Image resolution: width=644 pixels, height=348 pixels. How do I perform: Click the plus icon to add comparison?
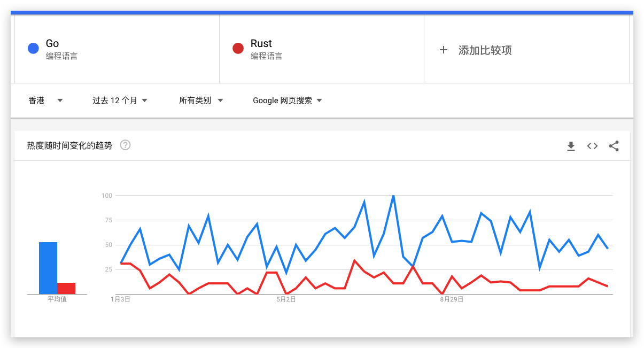[443, 50]
